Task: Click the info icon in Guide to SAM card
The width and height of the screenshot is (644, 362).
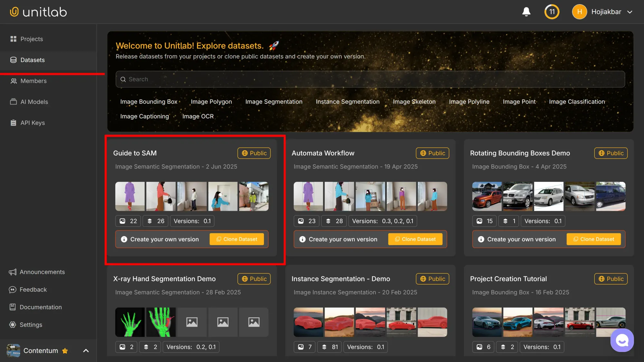Action: [124, 239]
